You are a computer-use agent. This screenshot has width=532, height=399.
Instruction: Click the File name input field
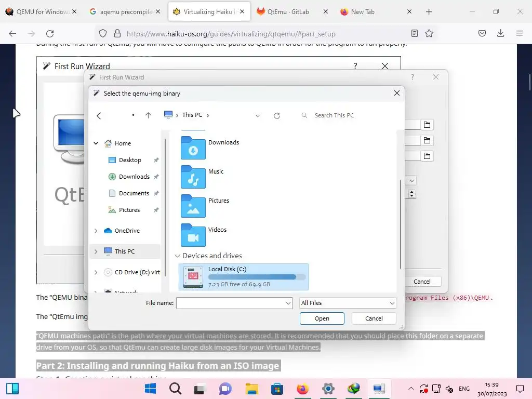231,303
